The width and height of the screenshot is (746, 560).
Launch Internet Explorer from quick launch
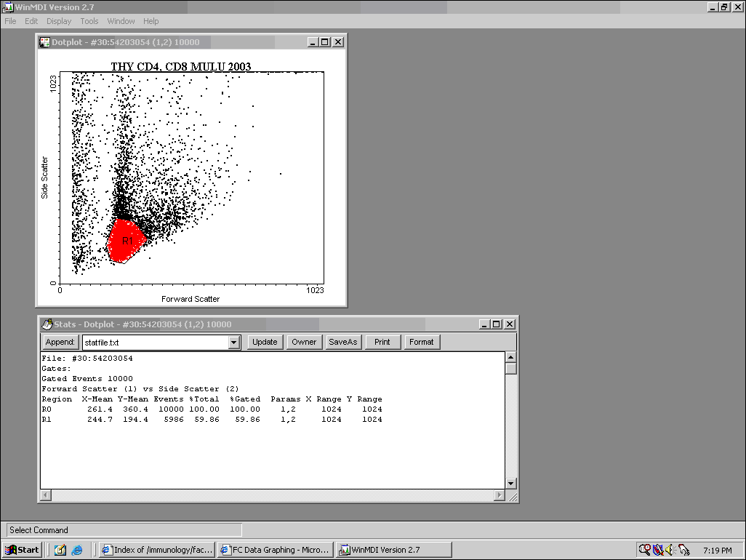76,550
